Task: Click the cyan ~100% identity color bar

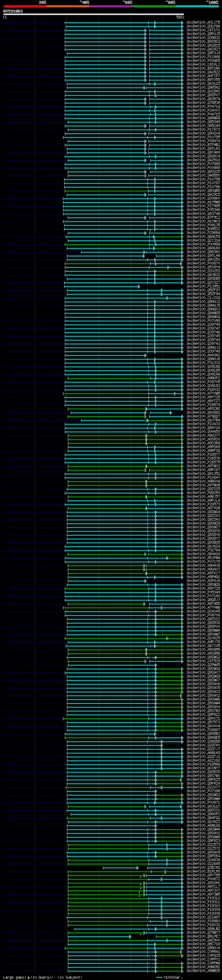Action: coord(197,6)
